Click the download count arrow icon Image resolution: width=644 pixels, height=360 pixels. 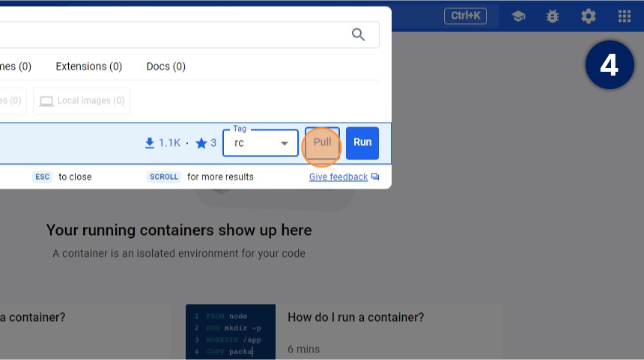pos(150,142)
